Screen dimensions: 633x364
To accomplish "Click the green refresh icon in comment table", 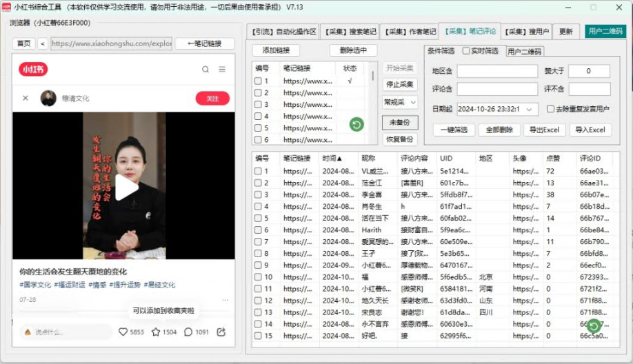I will coord(594,325).
